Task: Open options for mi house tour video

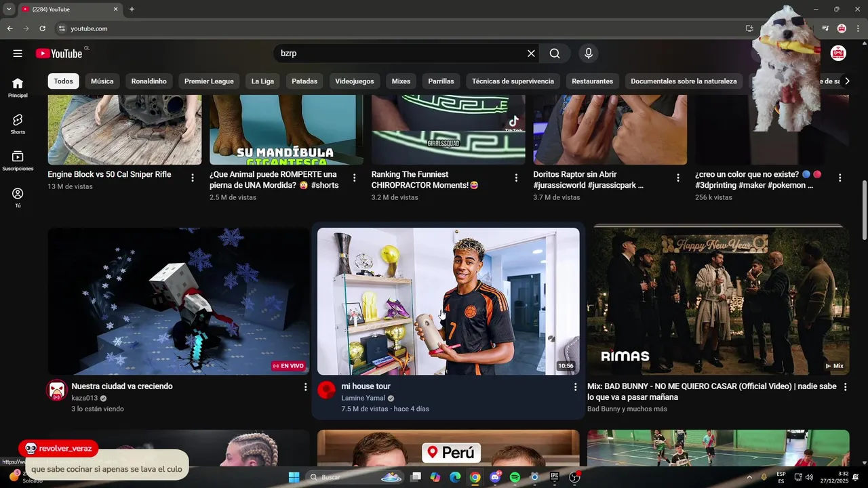Action: [x=575, y=387]
